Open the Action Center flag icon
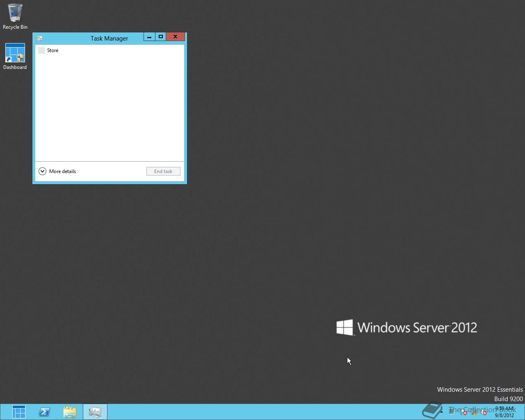 tap(463, 412)
